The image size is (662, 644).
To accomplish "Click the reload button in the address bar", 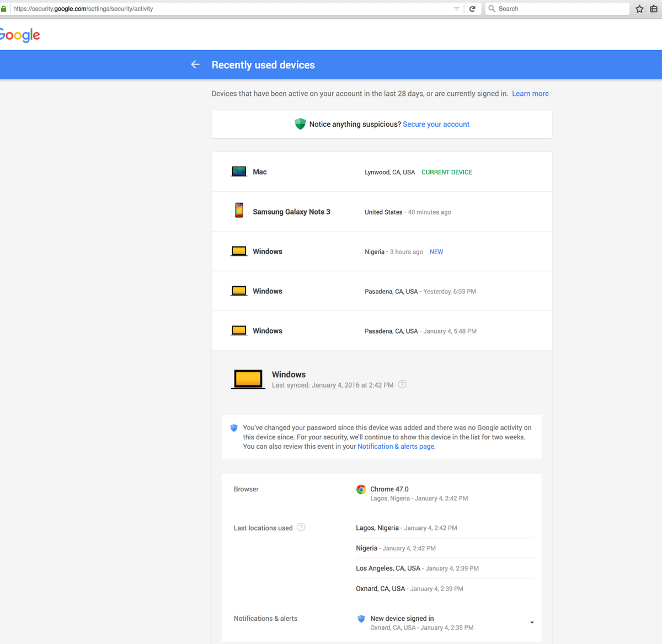I will pyautogui.click(x=472, y=9).
